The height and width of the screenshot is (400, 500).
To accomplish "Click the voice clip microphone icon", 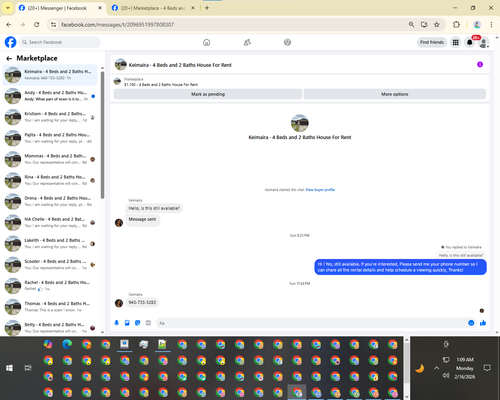I will (x=117, y=323).
